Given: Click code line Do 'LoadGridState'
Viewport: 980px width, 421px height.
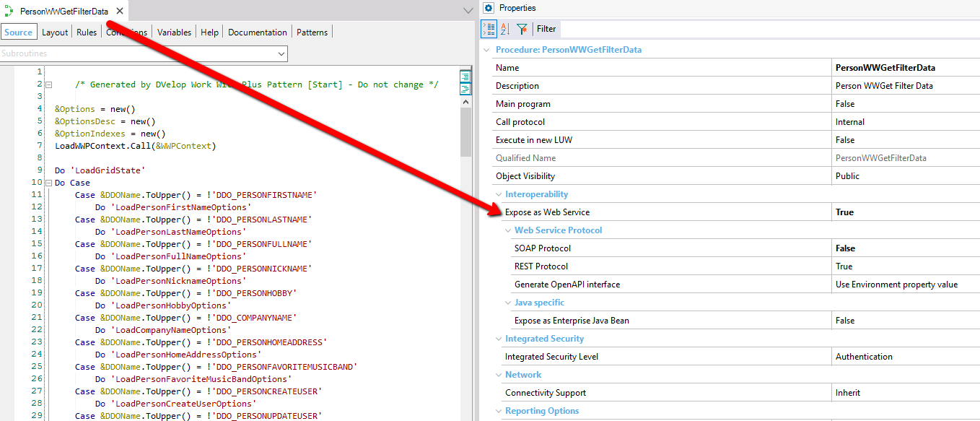Looking at the screenshot, I should (100, 171).
